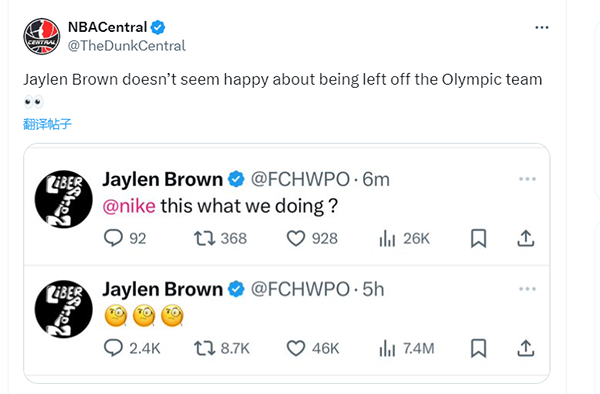Open Jaylen Brown's avatar on the 6m tweet

[x=64, y=199]
